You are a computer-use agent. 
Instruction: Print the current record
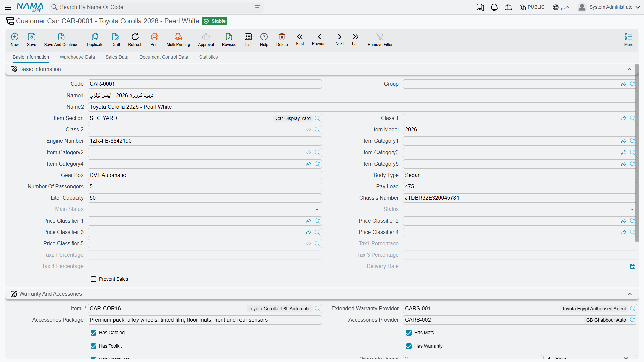(x=155, y=37)
